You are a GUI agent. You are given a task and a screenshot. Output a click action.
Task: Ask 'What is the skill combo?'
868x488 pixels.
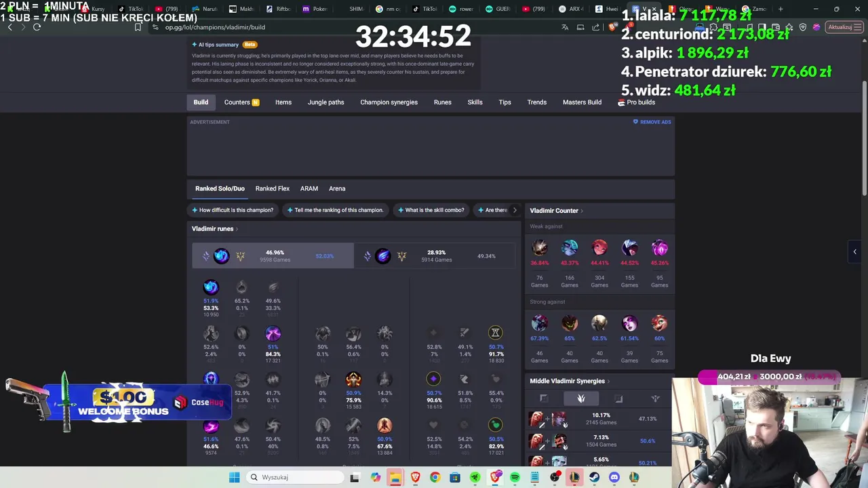tap(431, 210)
